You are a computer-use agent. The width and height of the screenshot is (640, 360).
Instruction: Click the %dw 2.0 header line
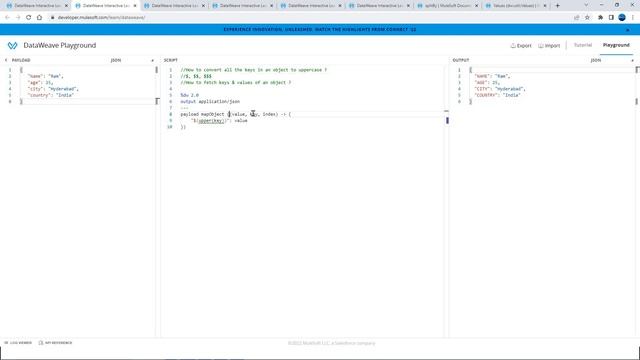[x=189, y=95]
